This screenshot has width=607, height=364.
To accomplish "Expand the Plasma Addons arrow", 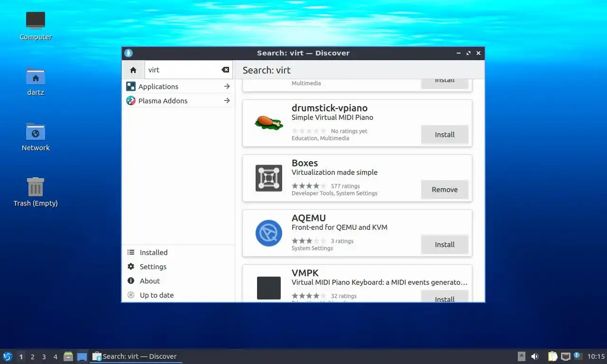I will (x=227, y=100).
